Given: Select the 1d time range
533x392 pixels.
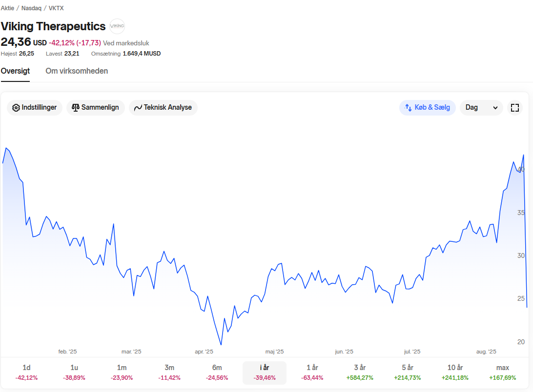Looking at the screenshot, I should (26, 372).
